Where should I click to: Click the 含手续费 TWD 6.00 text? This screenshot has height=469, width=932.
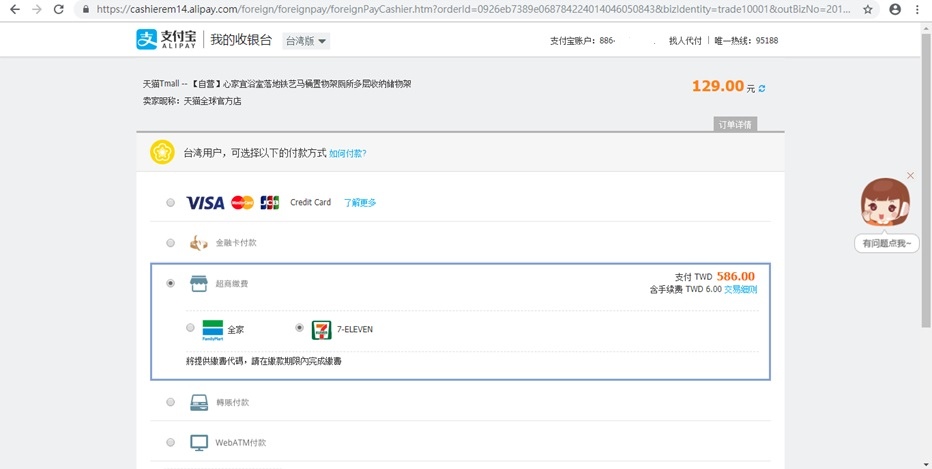point(686,289)
